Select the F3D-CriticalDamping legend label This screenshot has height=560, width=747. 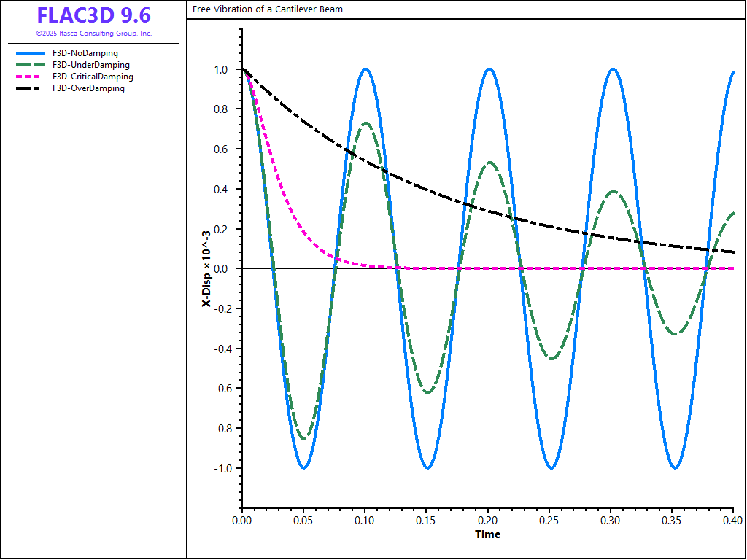point(93,77)
